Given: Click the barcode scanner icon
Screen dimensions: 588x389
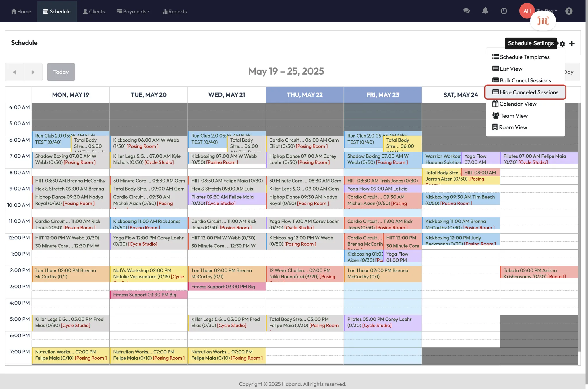Looking at the screenshot, I should point(543,21).
